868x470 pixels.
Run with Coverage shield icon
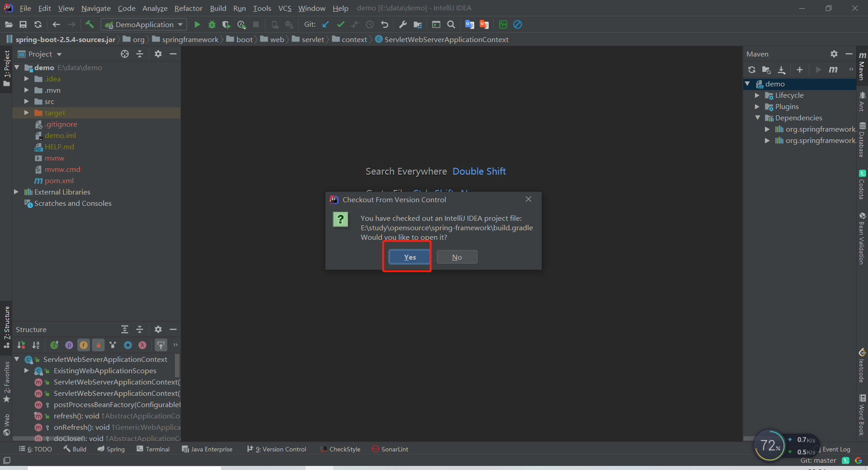(x=226, y=24)
